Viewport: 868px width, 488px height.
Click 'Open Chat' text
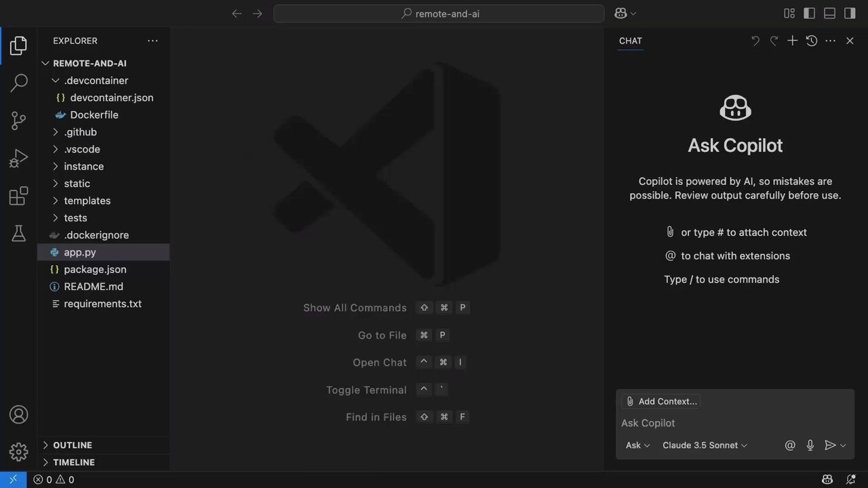[380, 363]
